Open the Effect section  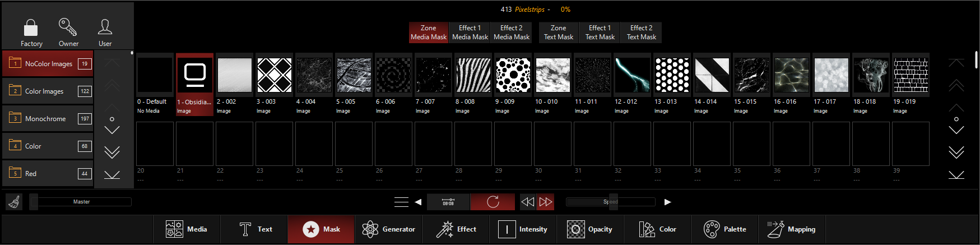(x=456, y=229)
